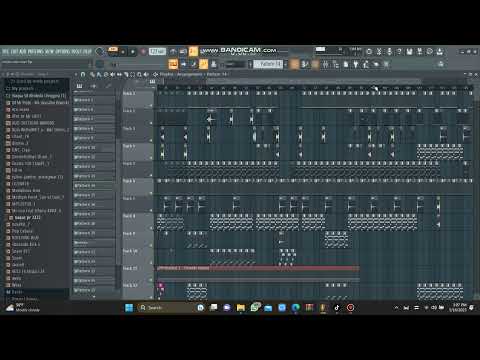Click the microphone one-click recording icon
The height and width of the screenshot is (360, 480).
point(389,52)
